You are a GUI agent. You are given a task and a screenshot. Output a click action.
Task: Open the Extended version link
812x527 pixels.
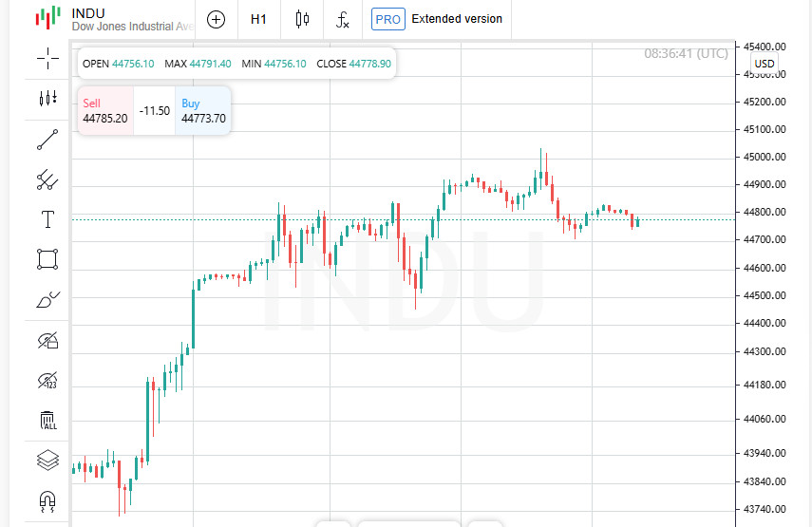pos(457,19)
